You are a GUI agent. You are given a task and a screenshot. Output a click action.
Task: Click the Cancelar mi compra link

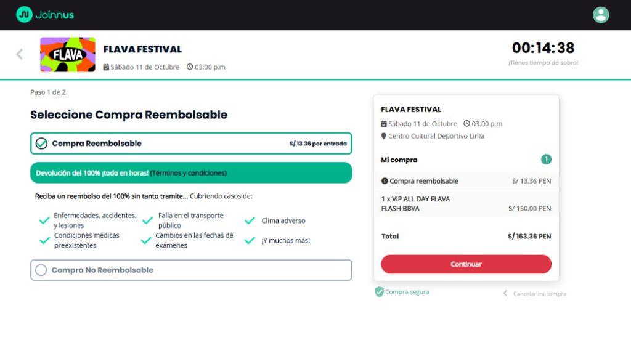point(540,294)
